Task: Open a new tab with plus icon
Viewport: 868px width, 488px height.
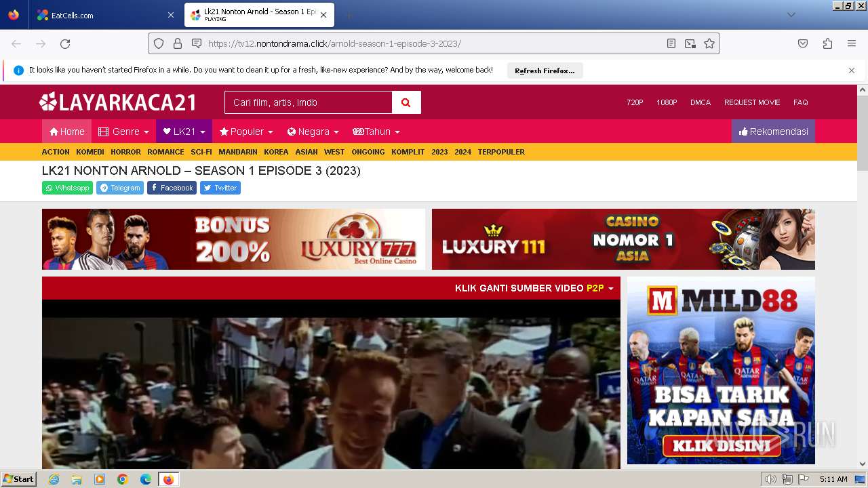Action: (349, 15)
